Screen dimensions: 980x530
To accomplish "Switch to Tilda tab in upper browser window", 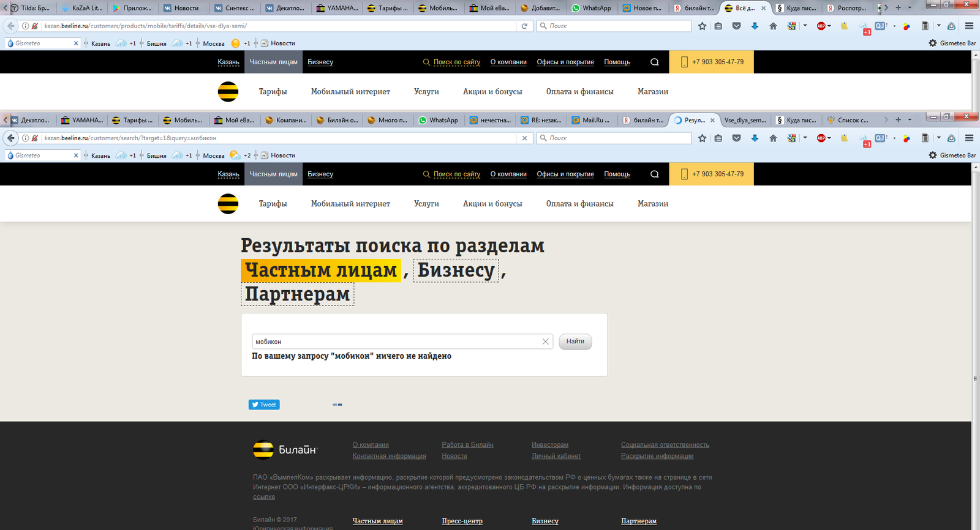I will pyautogui.click(x=31, y=8).
